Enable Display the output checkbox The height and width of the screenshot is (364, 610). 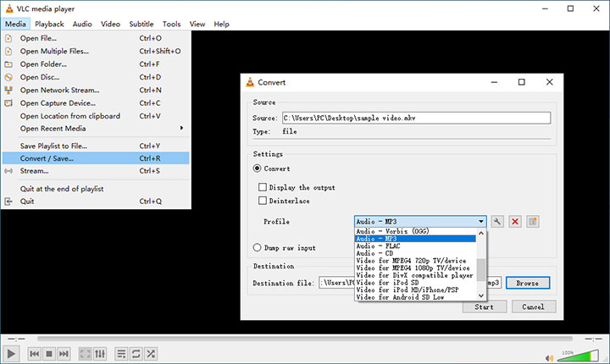pyautogui.click(x=263, y=187)
